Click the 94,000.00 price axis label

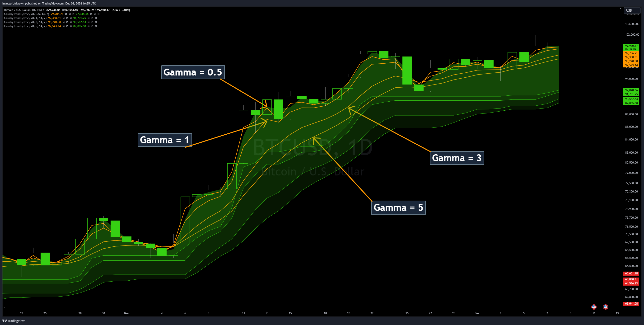click(631, 79)
